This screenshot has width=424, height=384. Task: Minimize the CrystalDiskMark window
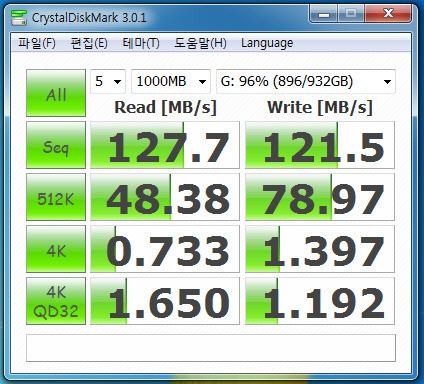tap(324, 14)
